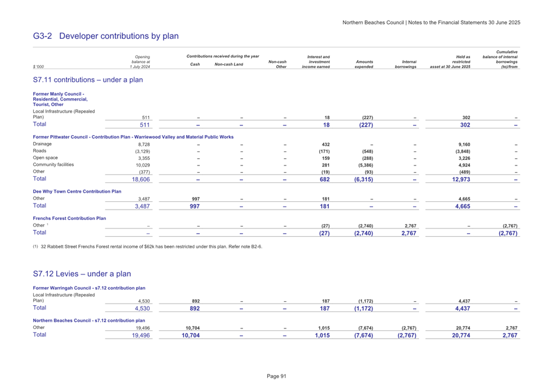The image size is (553, 392).
Task: Select the Frenchs Forest Contribution Plan title
Action: pos(69,218)
